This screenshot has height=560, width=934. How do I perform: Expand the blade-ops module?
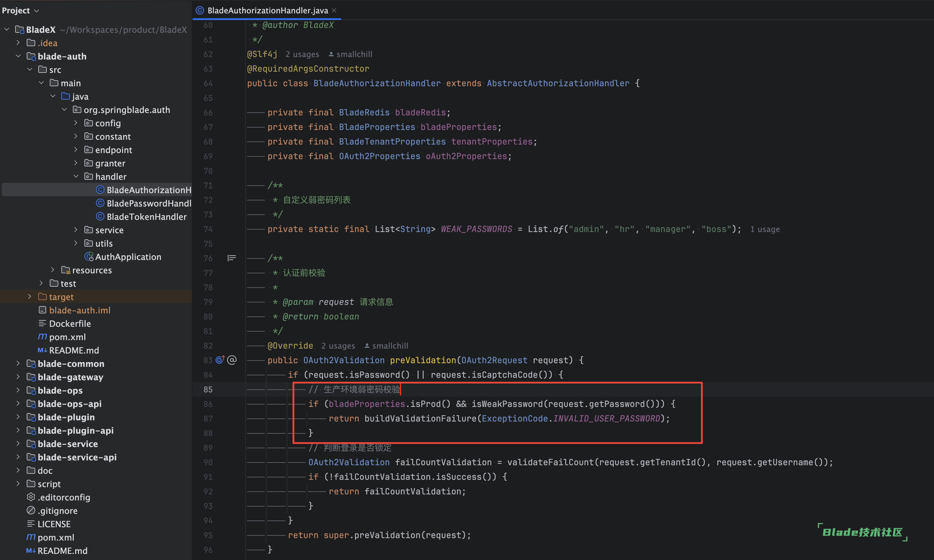(x=18, y=390)
